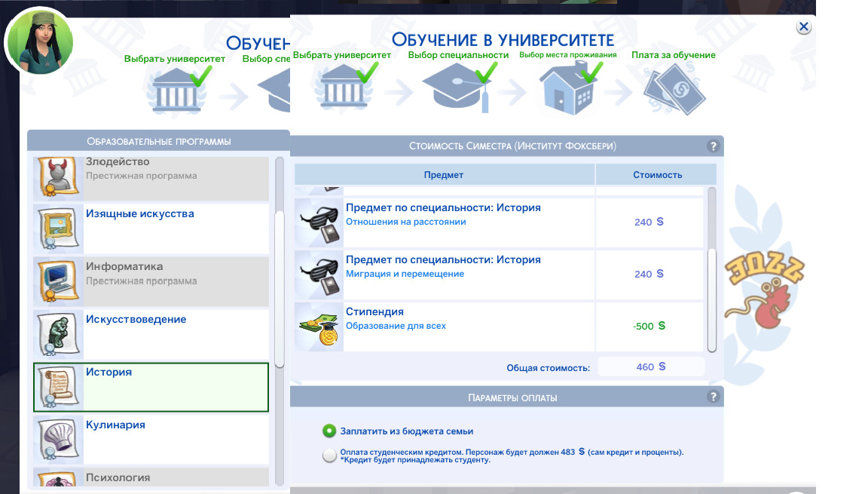Click the Злодейство villain icon
The width and height of the screenshot is (868, 494).
click(x=58, y=178)
